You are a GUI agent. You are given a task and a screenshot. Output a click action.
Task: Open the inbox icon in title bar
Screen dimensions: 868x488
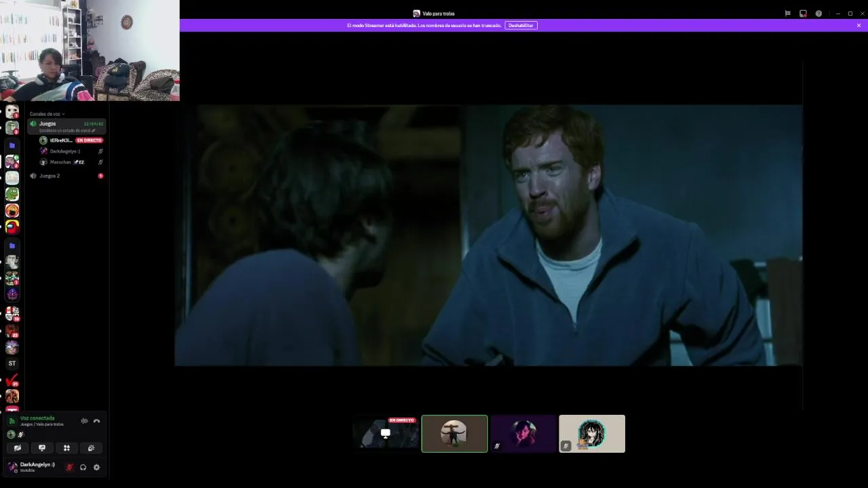pos(803,14)
